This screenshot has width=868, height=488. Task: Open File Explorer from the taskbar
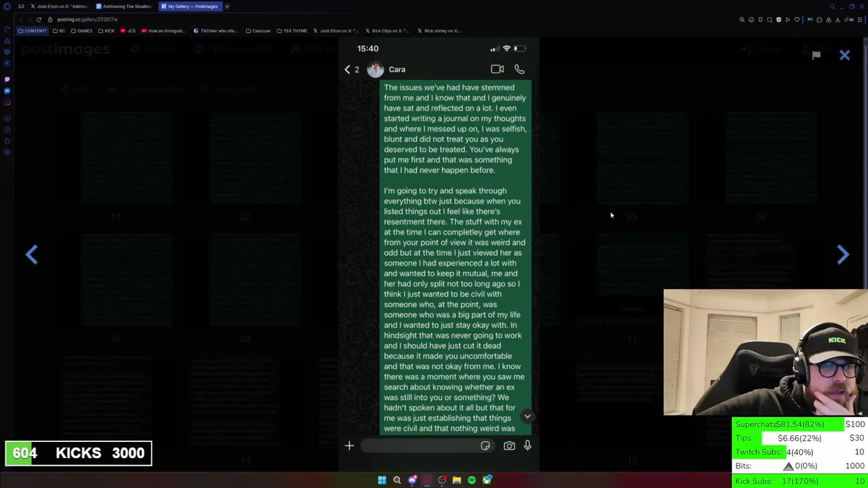point(456,480)
